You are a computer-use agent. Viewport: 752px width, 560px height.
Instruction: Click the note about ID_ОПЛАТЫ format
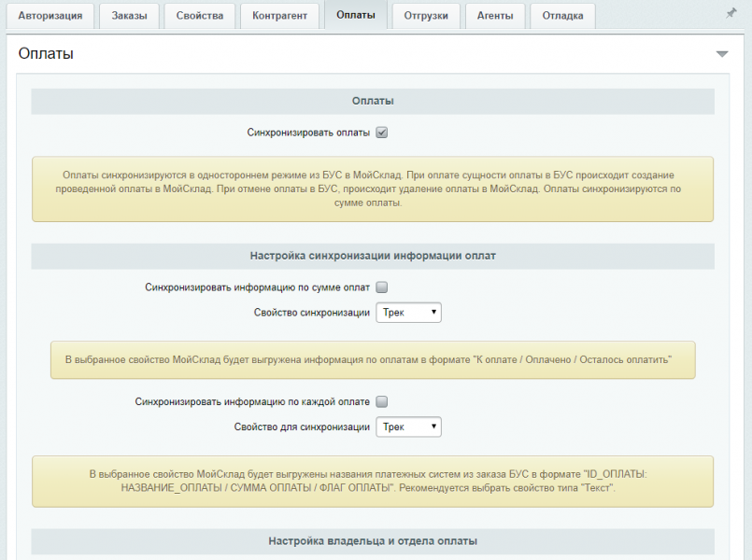click(x=373, y=482)
